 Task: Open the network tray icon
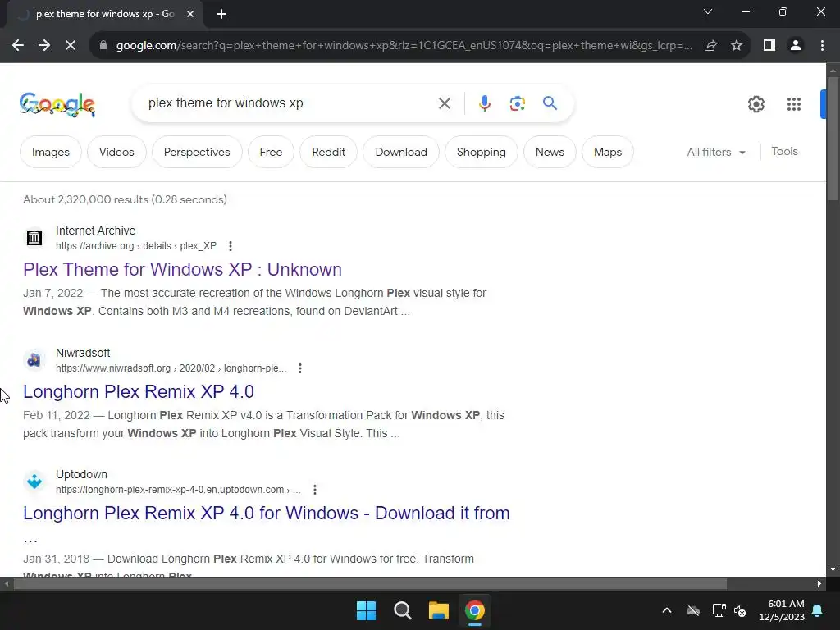(x=719, y=610)
